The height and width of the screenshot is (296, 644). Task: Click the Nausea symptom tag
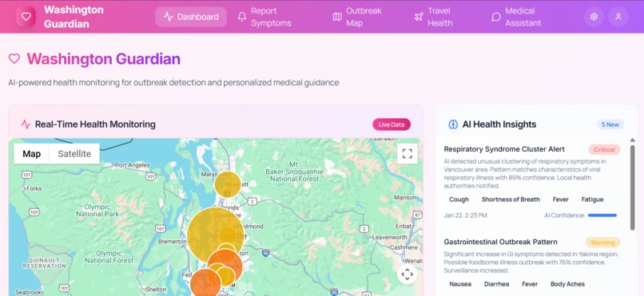[x=460, y=284]
